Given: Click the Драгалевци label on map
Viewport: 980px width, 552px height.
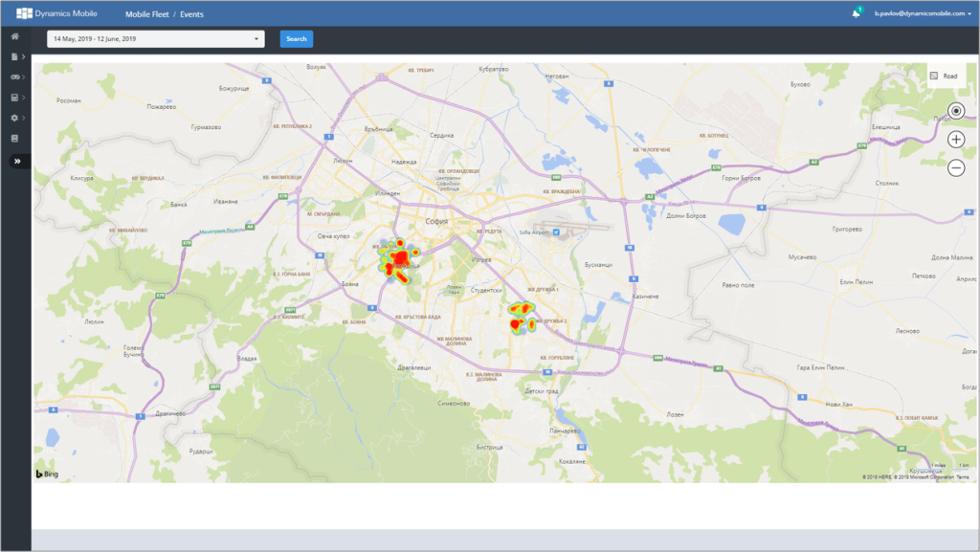Looking at the screenshot, I should (x=413, y=367).
